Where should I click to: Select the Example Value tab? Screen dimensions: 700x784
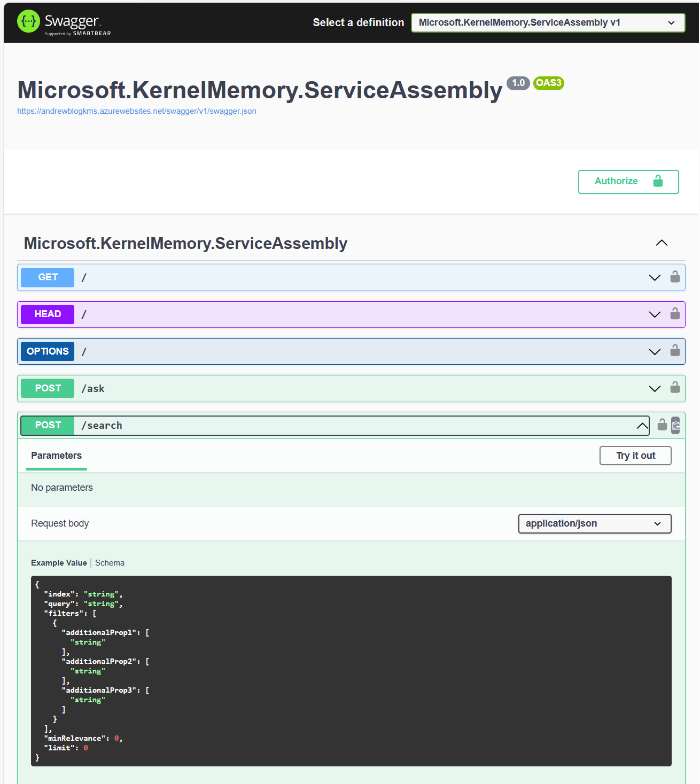pyautogui.click(x=59, y=563)
